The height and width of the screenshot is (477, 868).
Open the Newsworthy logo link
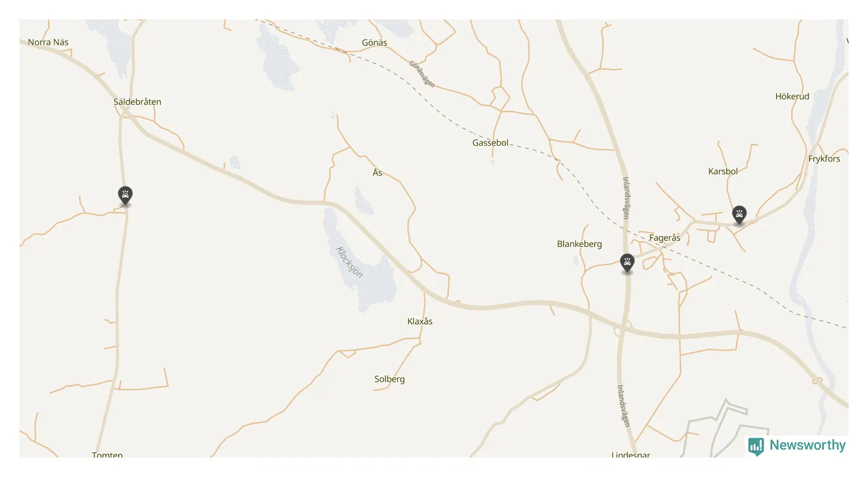coord(797,445)
